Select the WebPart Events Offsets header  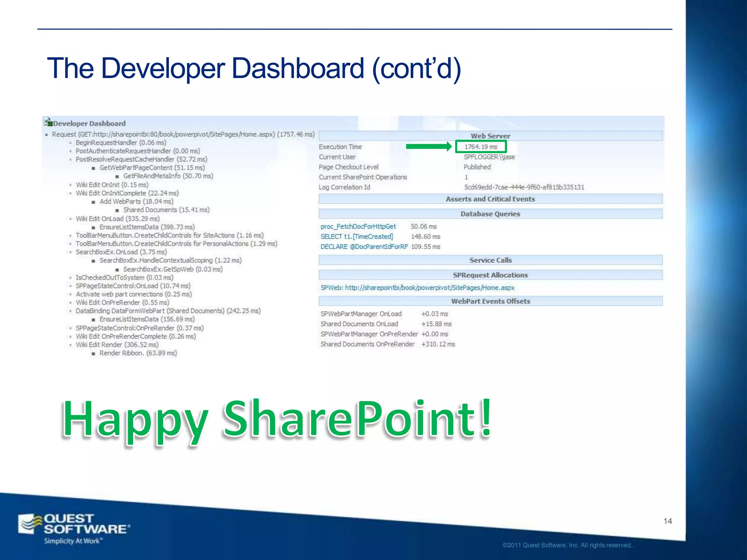coord(491,301)
